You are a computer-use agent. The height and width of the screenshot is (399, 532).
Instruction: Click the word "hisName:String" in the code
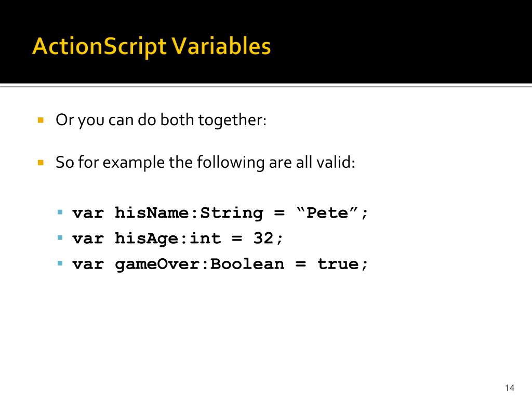coord(189,213)
